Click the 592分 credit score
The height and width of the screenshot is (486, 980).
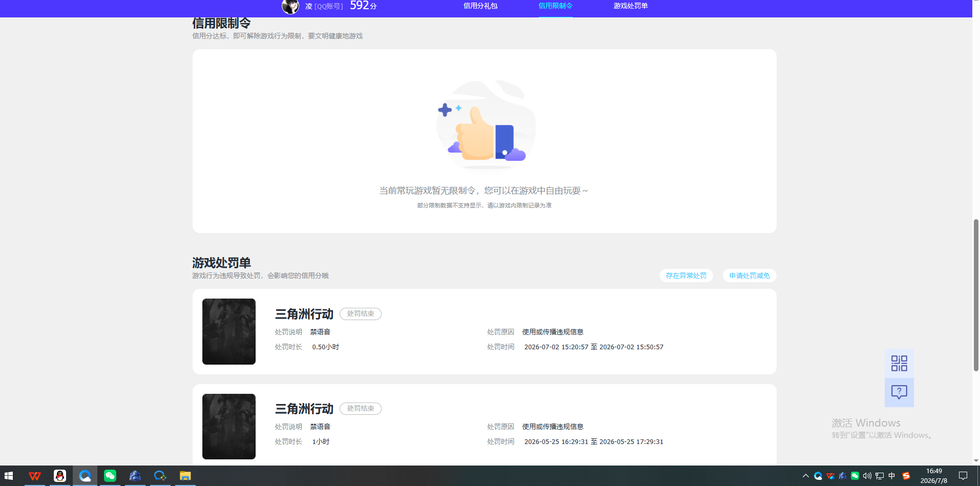363,6
